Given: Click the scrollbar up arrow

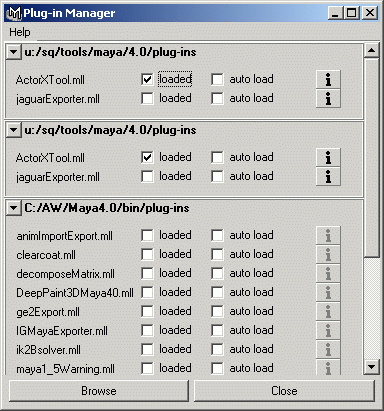Looking at the screenshot, I should coord(371,51).
